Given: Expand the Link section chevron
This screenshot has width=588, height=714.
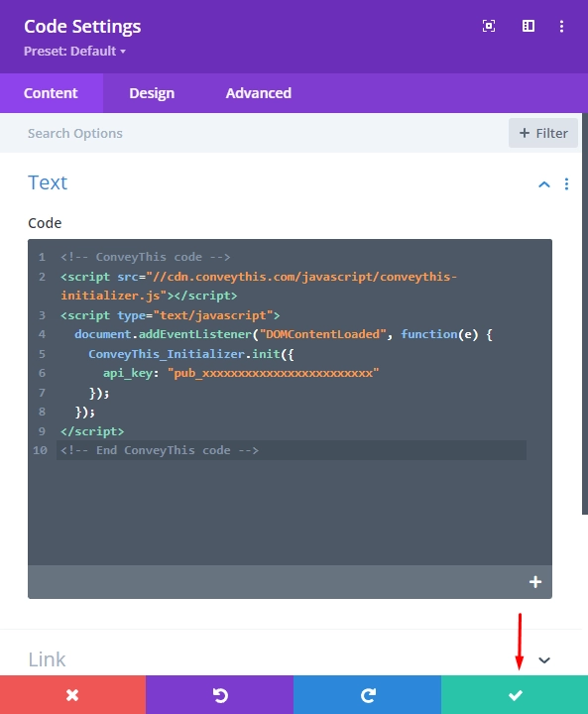Looking at the screenshot, I should (544, 659).
